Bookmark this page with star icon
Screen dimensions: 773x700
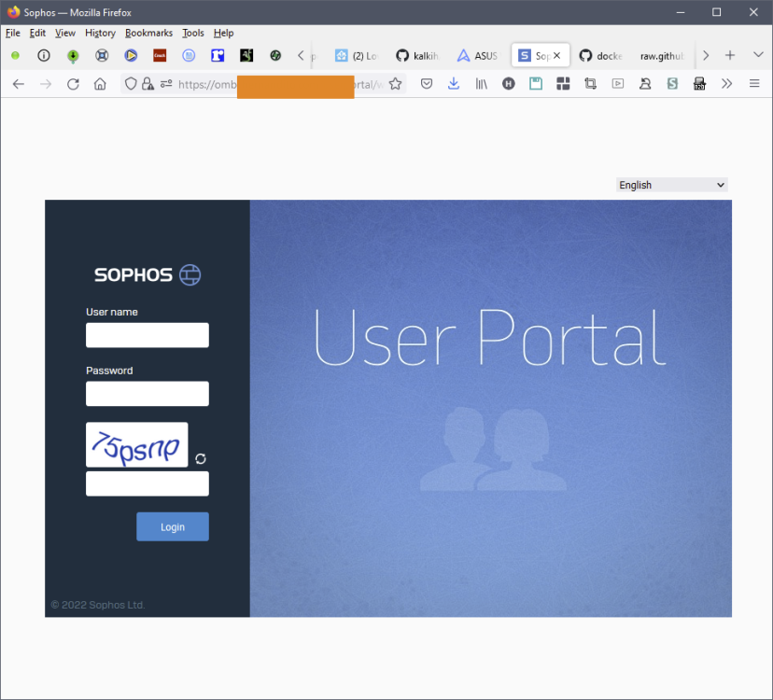[396, 84]
